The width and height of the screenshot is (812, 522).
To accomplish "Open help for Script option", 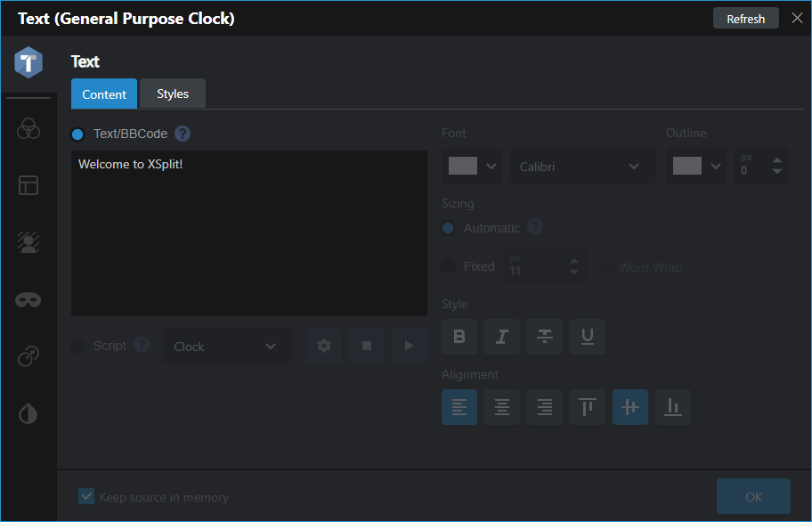I will (142, 345).
